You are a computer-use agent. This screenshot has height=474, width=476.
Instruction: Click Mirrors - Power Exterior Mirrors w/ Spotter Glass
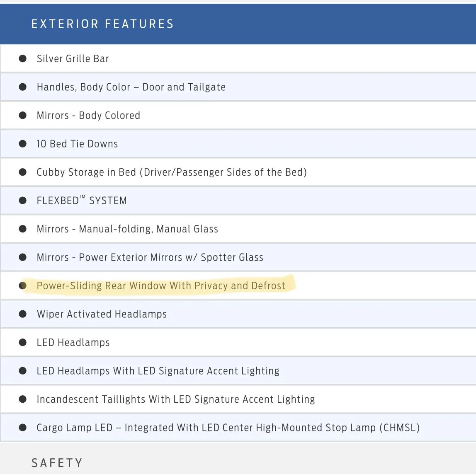click(150, 257)
